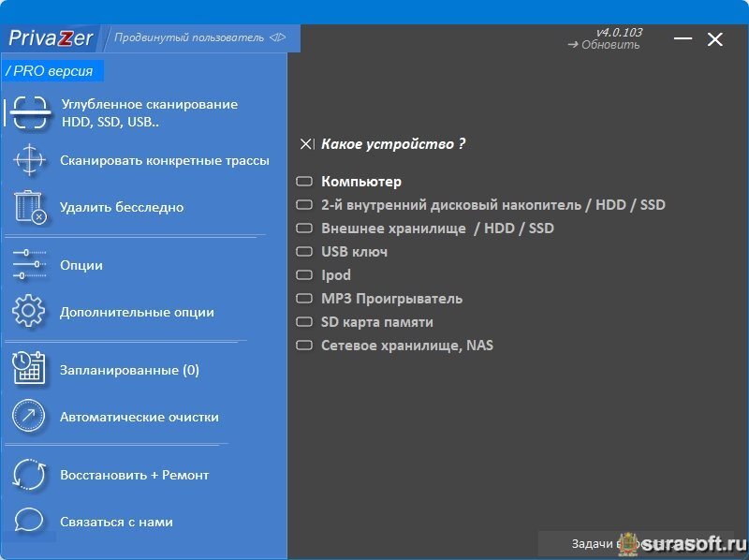The image size is (749, 560).
Task: Click the X icon beside 'Какое устройство ?'
Action: (307, 144)
